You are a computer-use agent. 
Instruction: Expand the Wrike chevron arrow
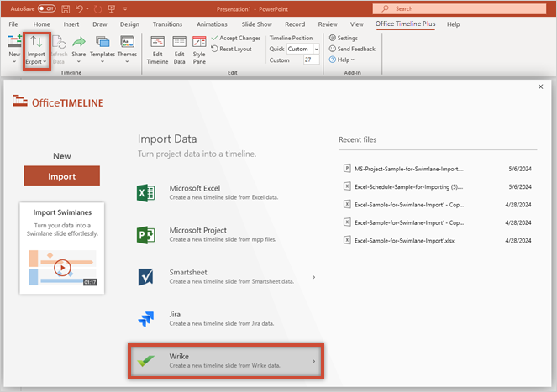pyautogui.click(x=313, y=361)
